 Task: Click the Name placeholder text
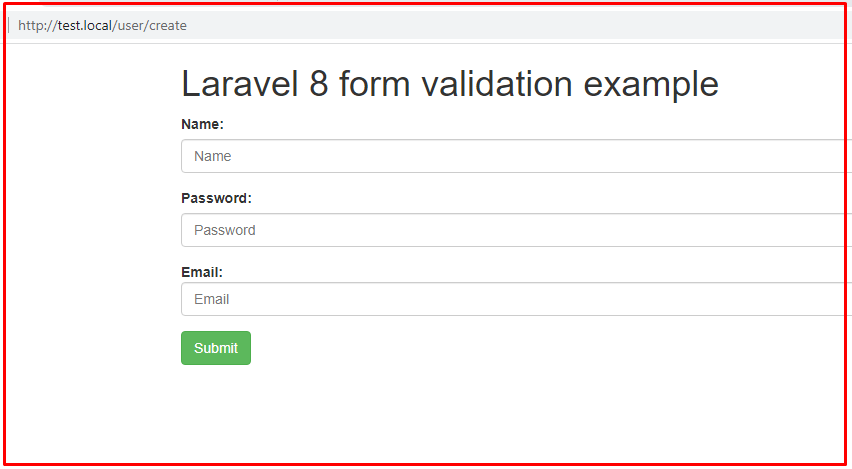(x=213, y=156)
